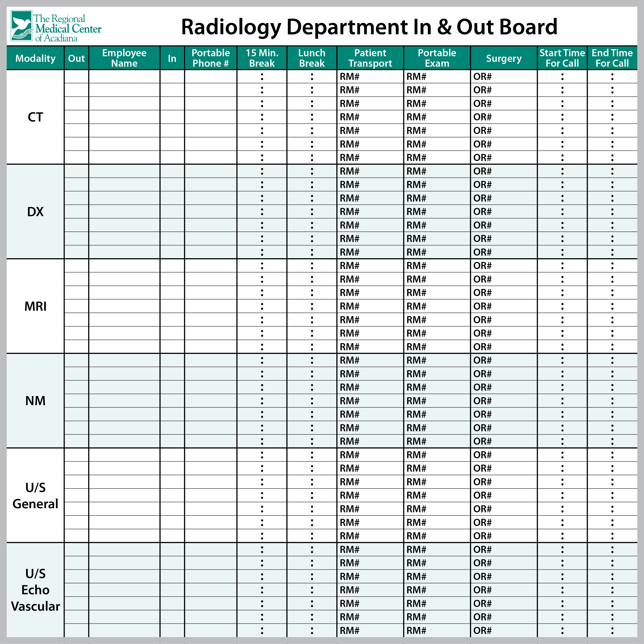
Task: Select the Lunch Break column header
Action: coord(312,58)
